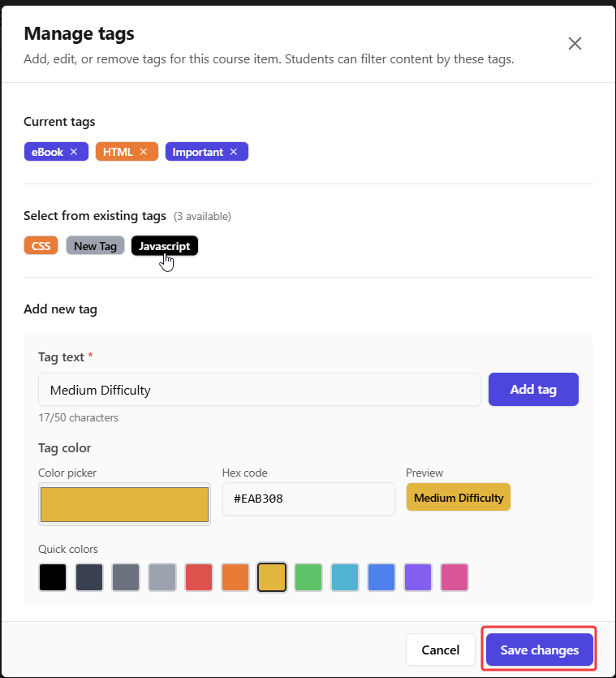
Task: Cancel the tag changes
Action: coord(441,650)
